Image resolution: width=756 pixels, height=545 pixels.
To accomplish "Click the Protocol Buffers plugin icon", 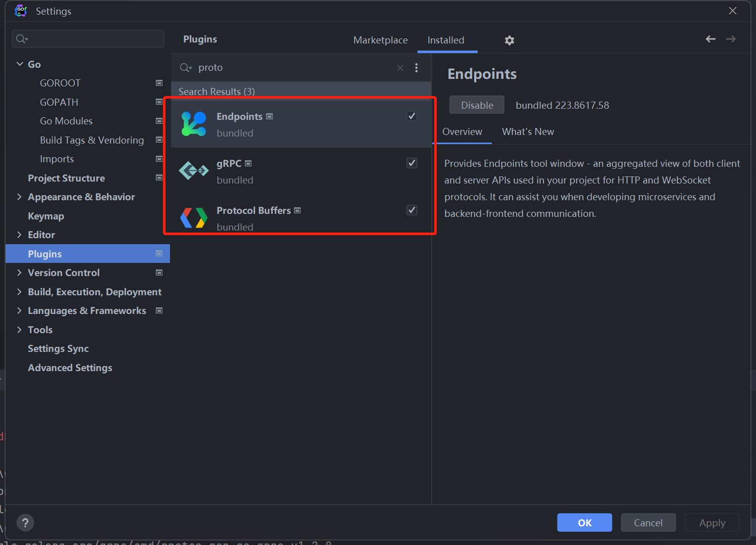I will [x=194, y=218].
